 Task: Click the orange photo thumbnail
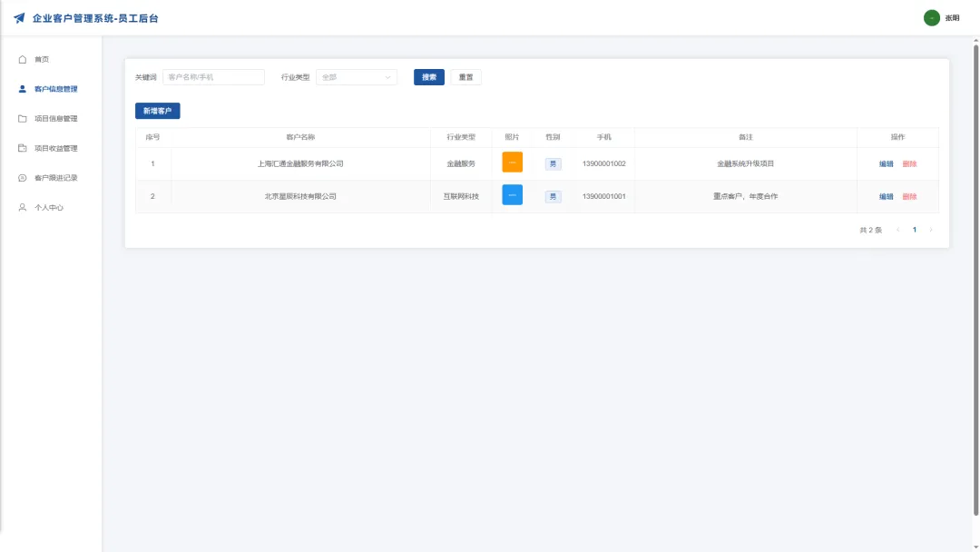(x=512, y=162)
